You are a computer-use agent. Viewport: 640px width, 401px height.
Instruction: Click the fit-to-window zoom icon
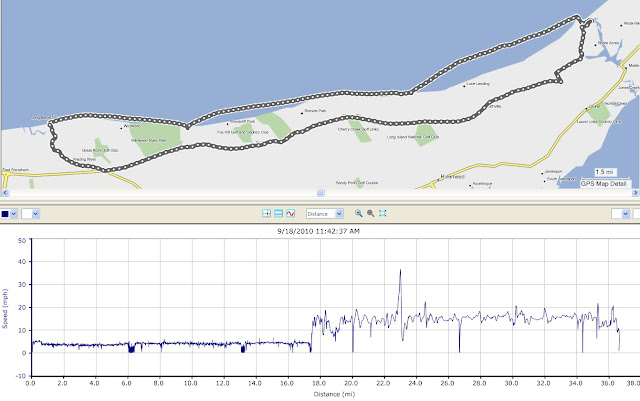382,213
